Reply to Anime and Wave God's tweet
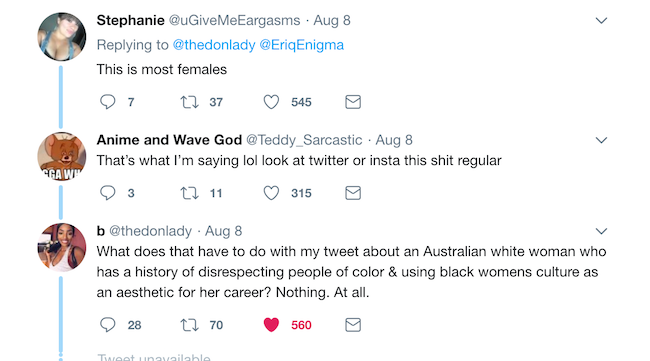This screenshot has width=650, height=361. (107, 193)
